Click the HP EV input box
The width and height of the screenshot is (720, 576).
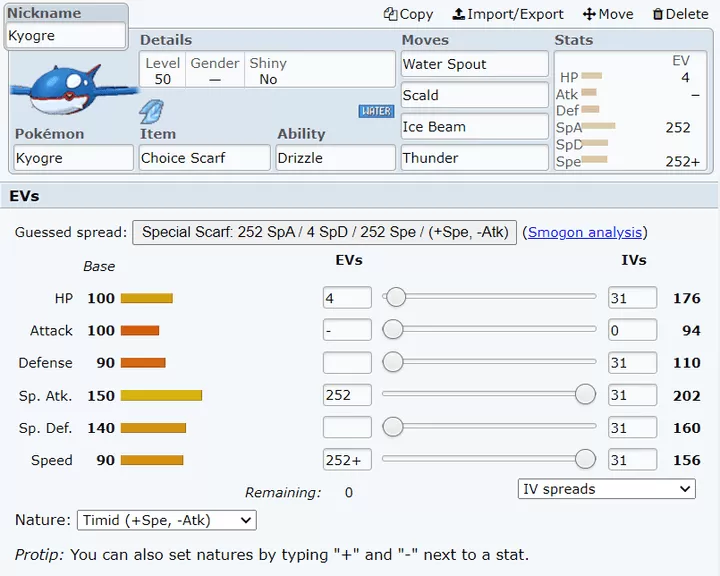click(347, 298)
